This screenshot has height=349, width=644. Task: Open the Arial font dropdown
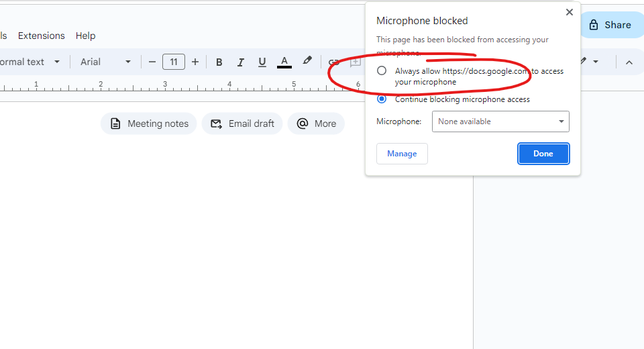(105, 62)
